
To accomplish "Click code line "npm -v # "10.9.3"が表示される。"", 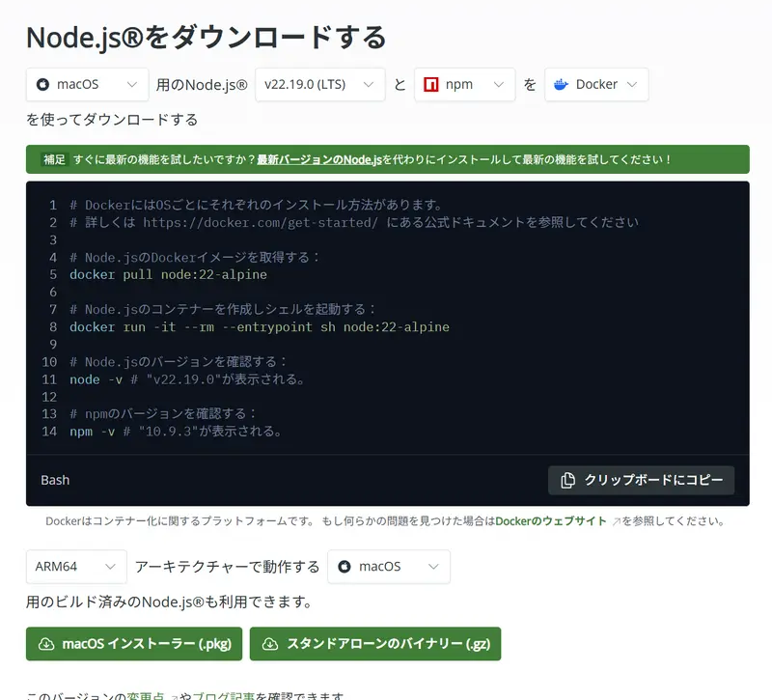I will click(176, 432).
